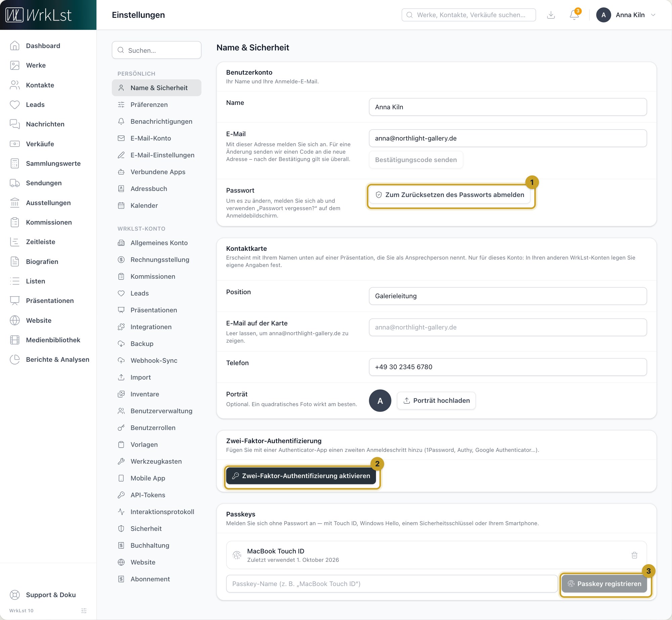Click Bestätigungscode senden button
Screen dimensions: 672x620
[416, 160]
